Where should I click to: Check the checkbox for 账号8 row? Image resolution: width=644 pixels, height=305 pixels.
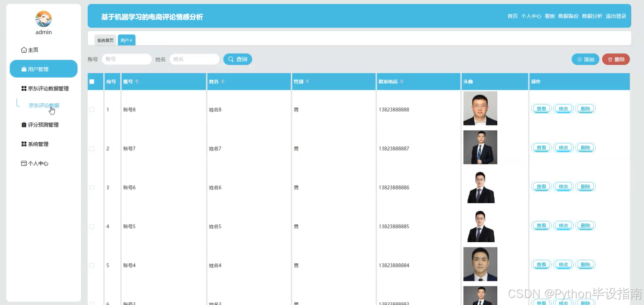(92, 109)
